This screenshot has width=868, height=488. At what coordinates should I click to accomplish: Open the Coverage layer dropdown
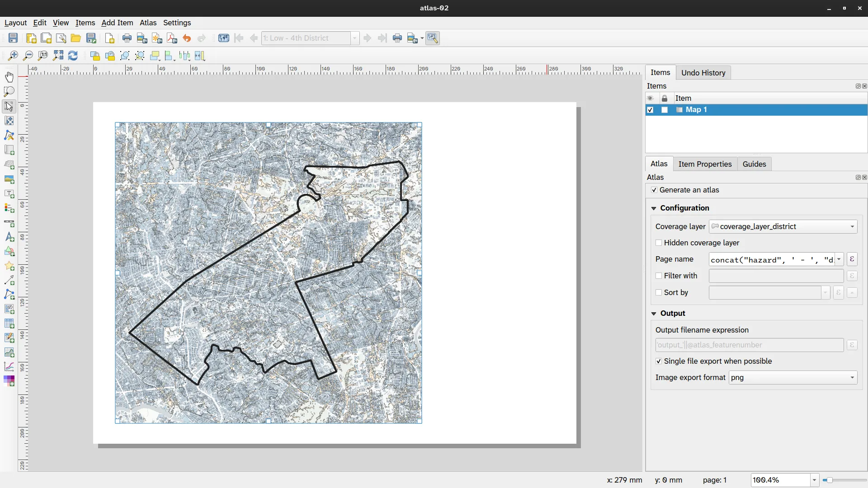(783, 227)
